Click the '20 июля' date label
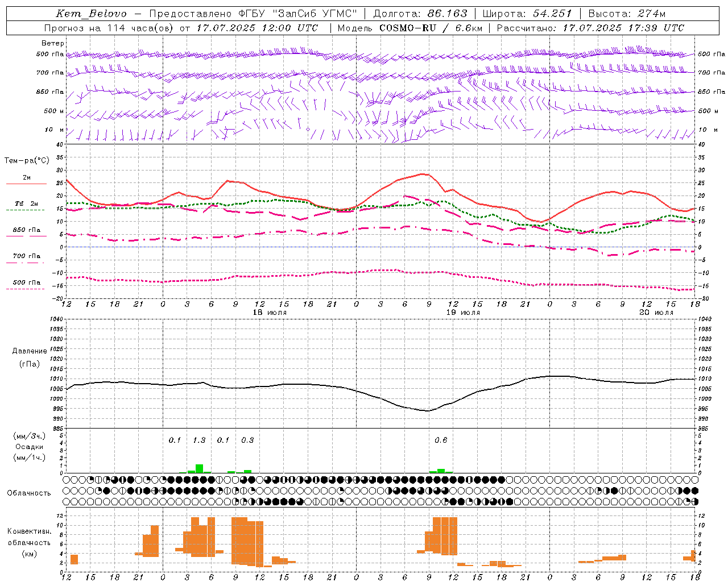This screenshot has height=582, width=728. point(656,313)
